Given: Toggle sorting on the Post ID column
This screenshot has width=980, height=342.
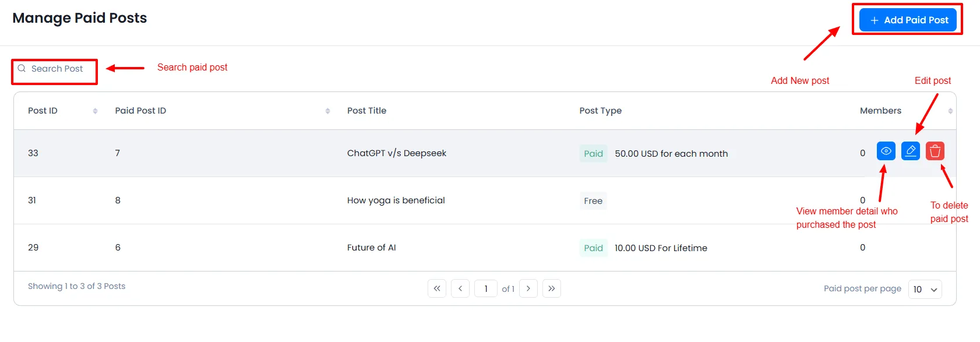Looking at the screenshot, I should 94,110.
